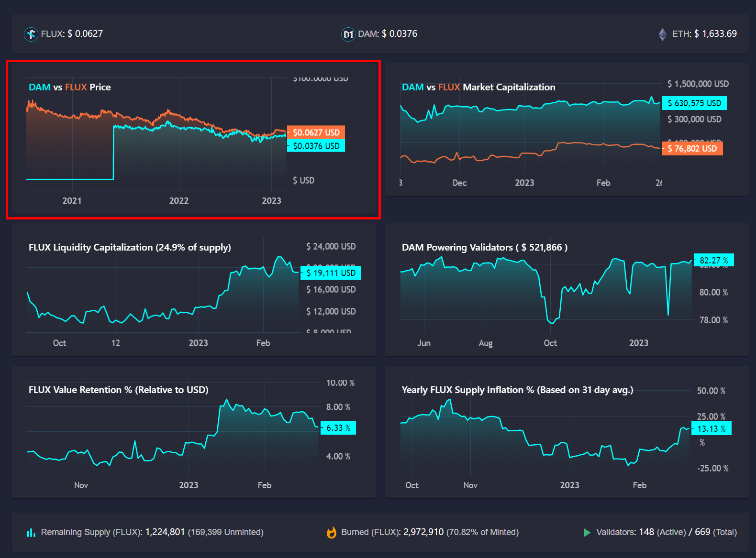Click the 70.82% of Minted text

[482, 532]
